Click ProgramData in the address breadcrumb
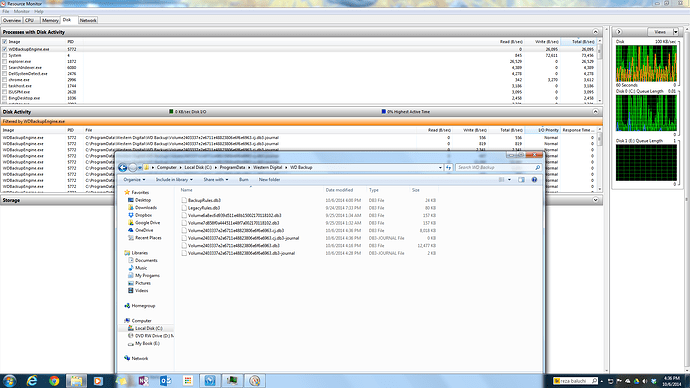Screen dimensions: 690x388 click(x=232, y=168)
